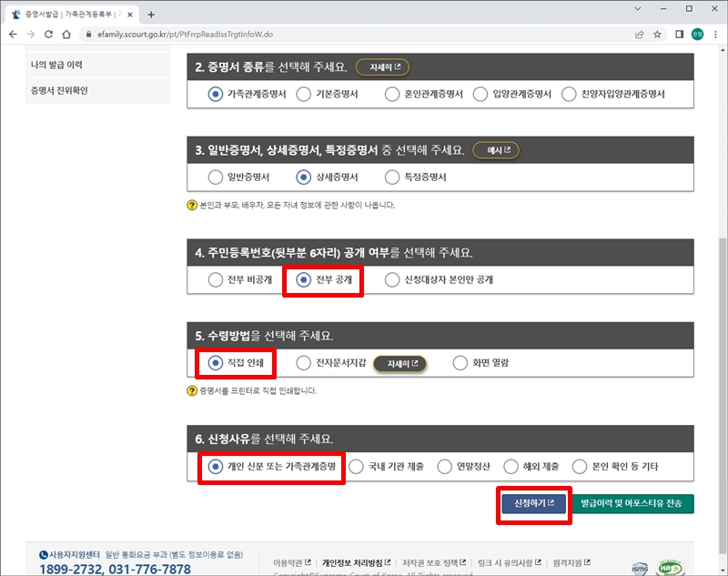Click the scrollbar up arrow
The width and height of the screenshot is (728, 576).
click(x=723, y=50)
